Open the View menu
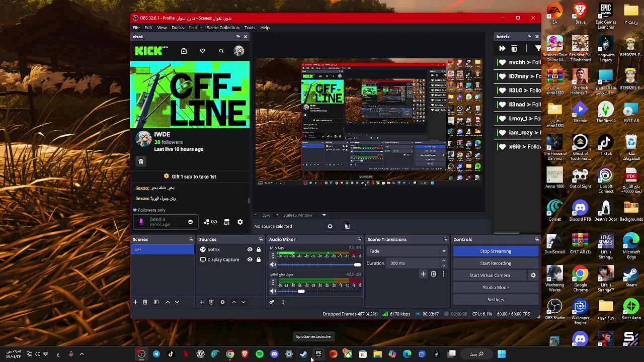644x362 pixels. [162, 28]
